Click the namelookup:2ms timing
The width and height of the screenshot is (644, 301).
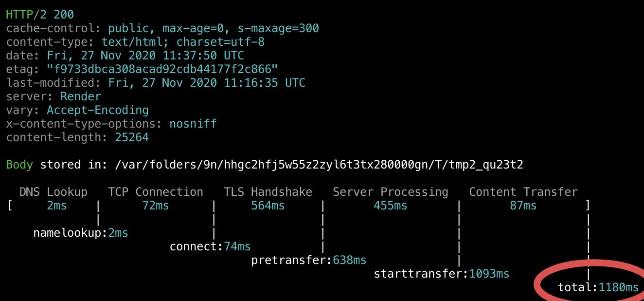coord(81,233)
